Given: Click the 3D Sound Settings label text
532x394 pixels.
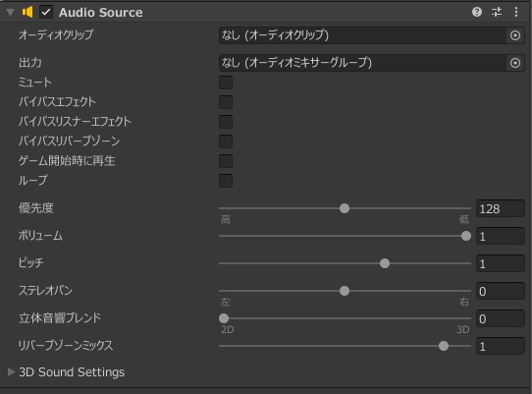Looking at the screenshot, I should pos(72,372).
